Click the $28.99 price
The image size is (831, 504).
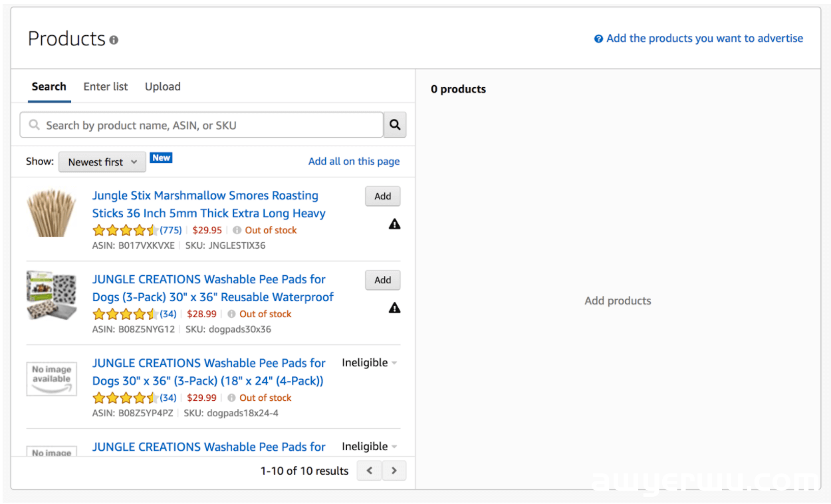coord(202,314)
